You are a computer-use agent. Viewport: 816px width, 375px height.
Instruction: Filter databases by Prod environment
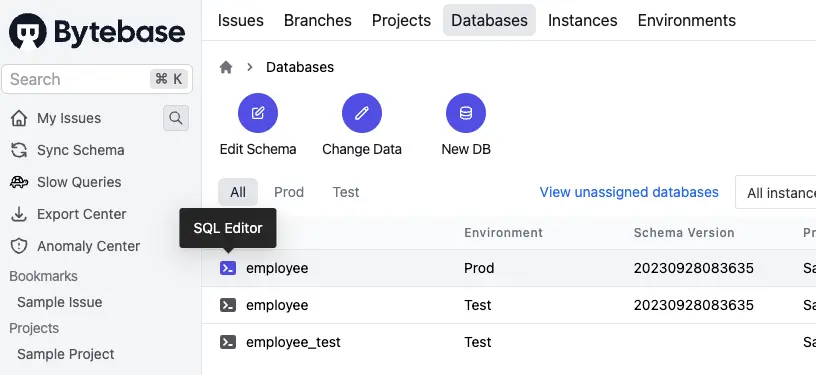pyautogui.click(x=289, y=192)
